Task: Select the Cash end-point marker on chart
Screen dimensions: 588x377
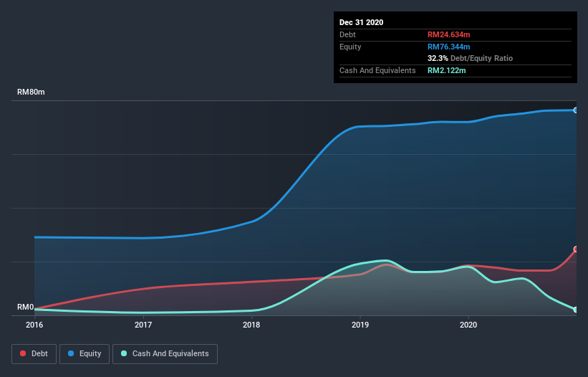Action: point(576,310)
